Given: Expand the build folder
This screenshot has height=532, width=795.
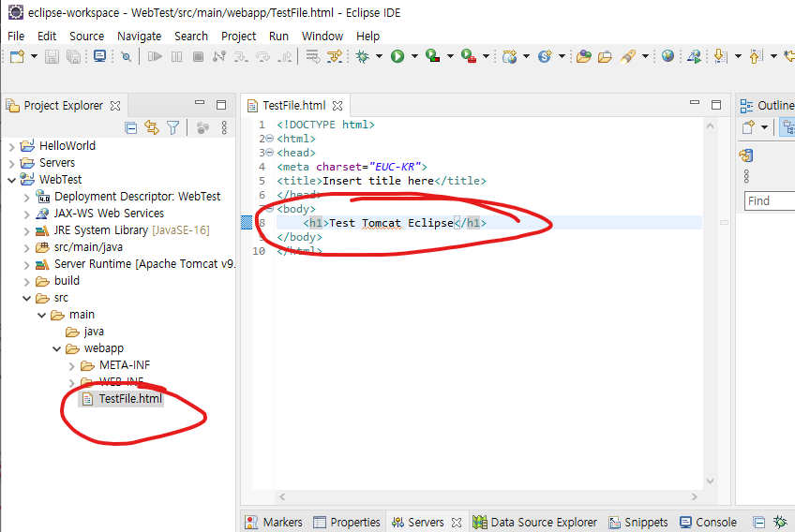Looking at the screenshot, I should (x=27, y=282).
